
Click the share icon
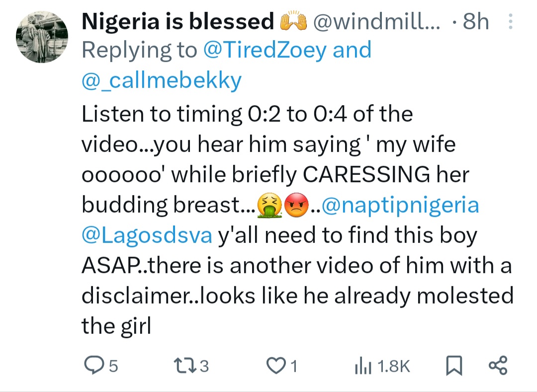(498, 366)
